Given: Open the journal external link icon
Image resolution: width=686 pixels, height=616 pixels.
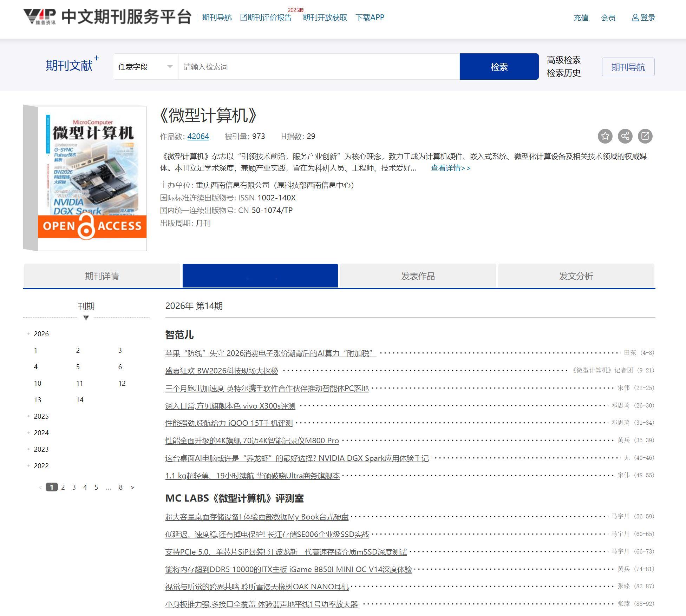Looking at the screenshot, I should coord(645,136).
